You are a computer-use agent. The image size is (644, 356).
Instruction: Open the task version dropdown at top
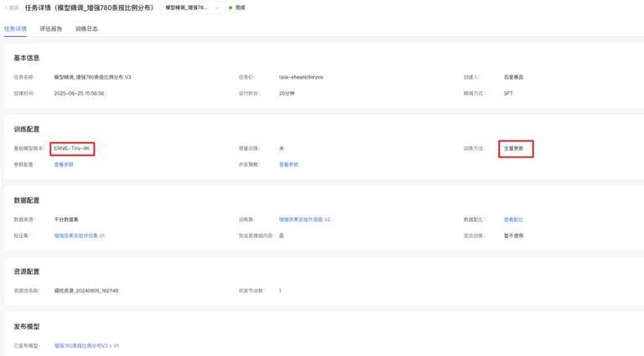point(192,8)
